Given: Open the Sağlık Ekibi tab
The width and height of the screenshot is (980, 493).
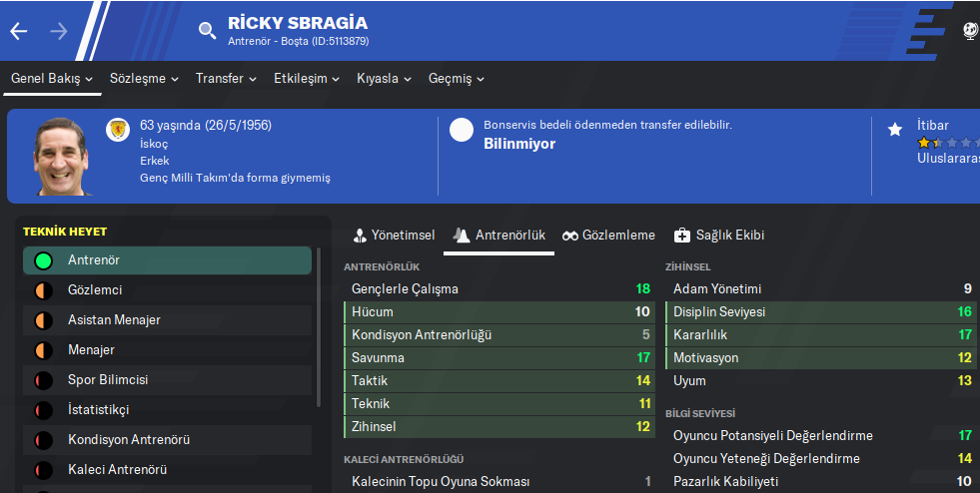Looking at the screenshot, I should (719, 236).
